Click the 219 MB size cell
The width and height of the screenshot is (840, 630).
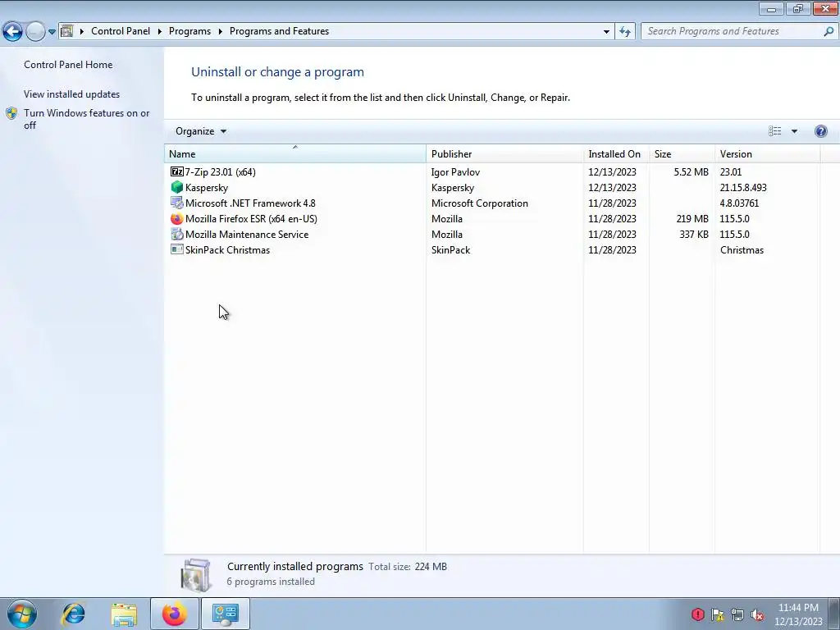[692, 218]
